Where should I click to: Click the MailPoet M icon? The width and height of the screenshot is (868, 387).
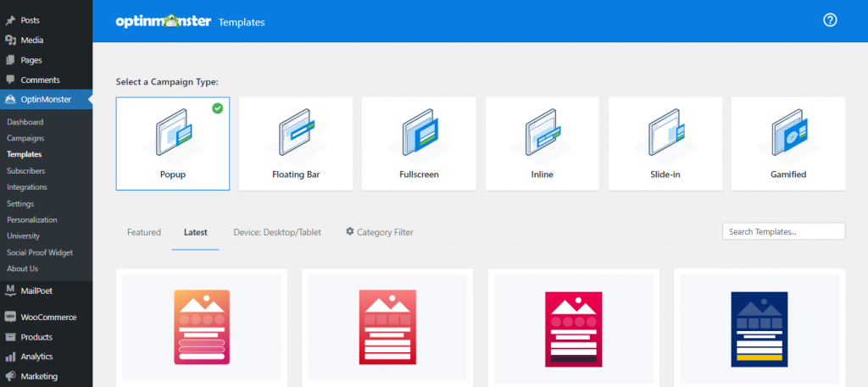pos(10,290)
